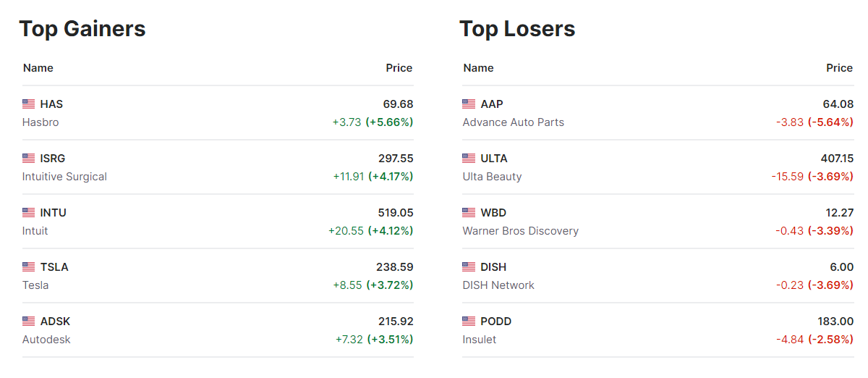This screenshot has height=378, width=868.
Task: Click the US flag icon beside HAS
Action: (29, 104)
